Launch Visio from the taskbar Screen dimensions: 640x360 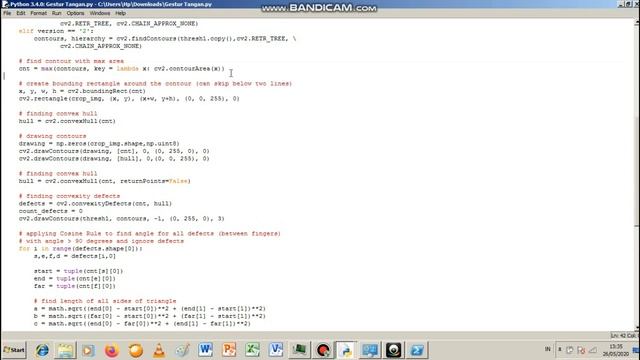click(x=276, y=350)
